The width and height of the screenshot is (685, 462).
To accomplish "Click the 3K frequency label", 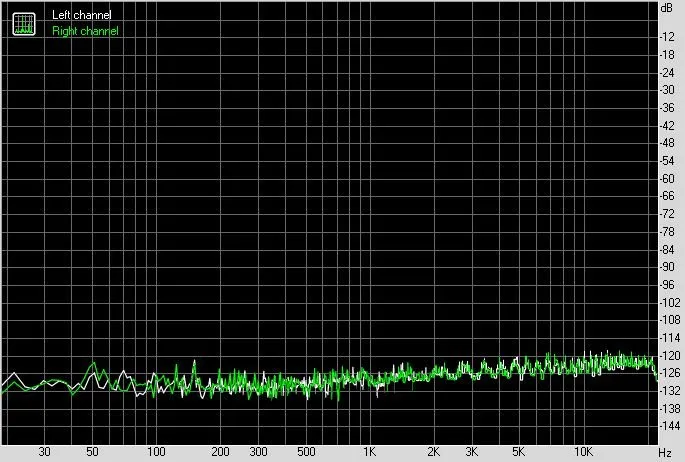I will 471,452.
